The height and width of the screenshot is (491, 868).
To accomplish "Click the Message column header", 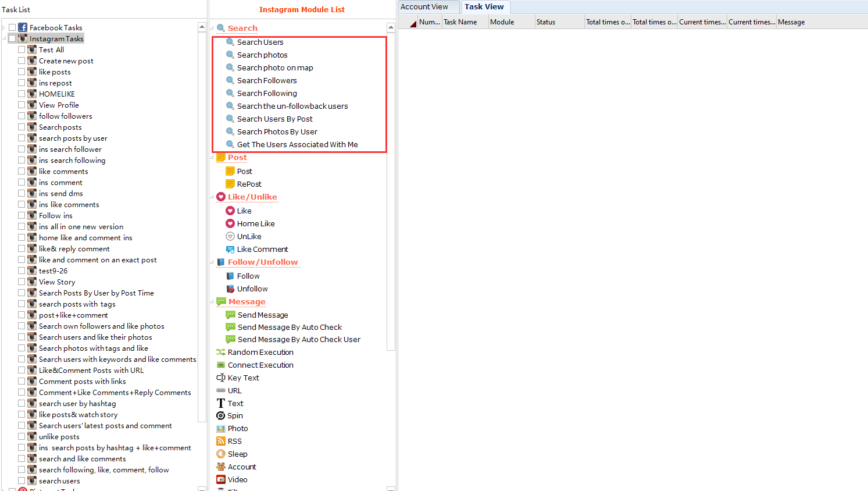I will click(x=821, y=22).
